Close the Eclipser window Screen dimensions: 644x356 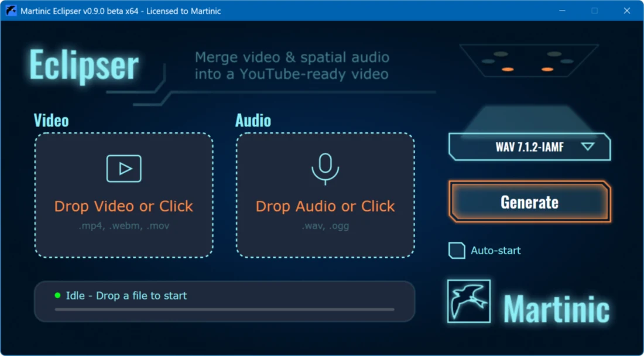coord(627,11)
